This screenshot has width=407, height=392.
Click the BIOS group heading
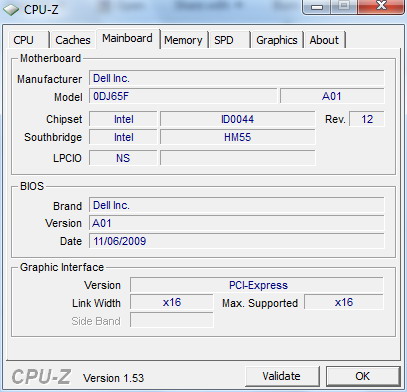click(32, 186)
